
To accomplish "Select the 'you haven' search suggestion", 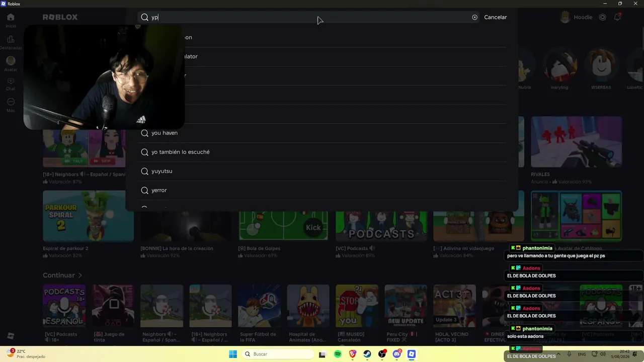I will (322, 133).
